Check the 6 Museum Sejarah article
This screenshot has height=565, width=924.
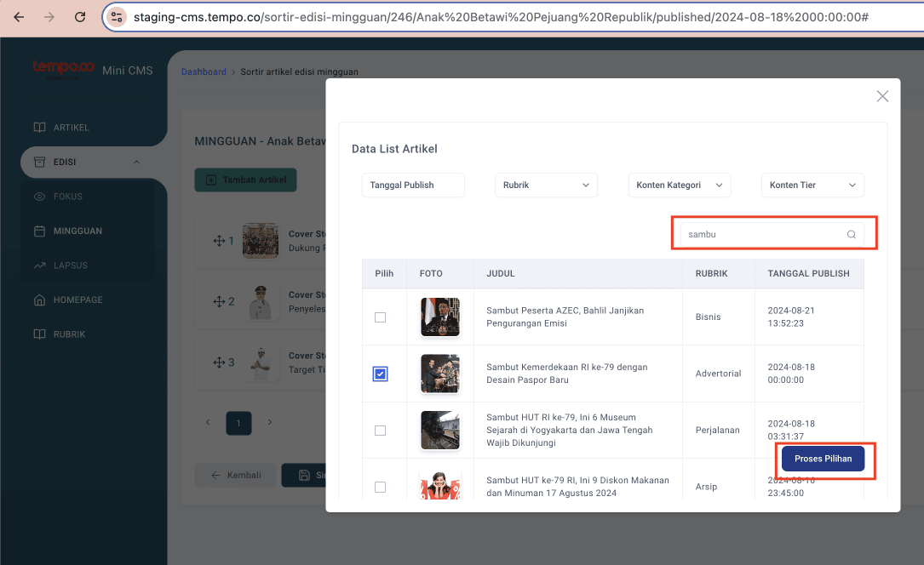pos(380,431)
